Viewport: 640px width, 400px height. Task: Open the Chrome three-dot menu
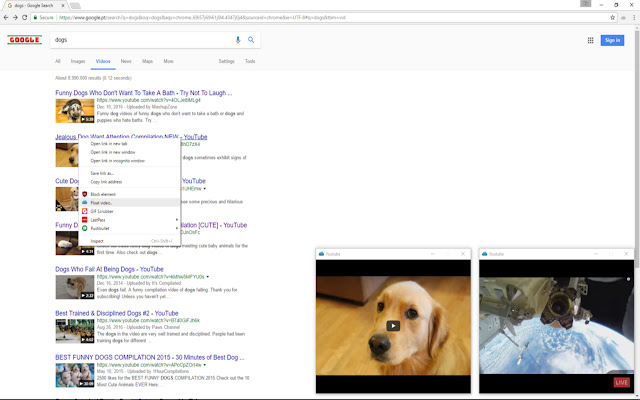[x=630, y=17]
